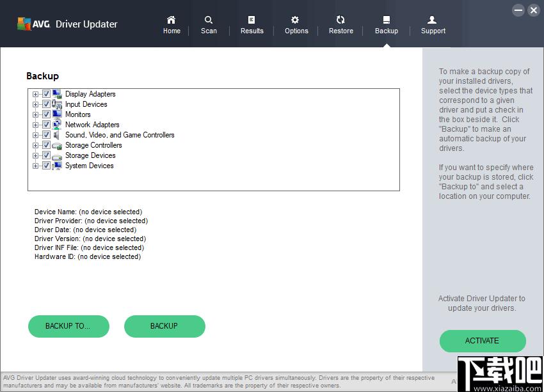
Task: Expand Sound, Video, and Game Controllers node
Action: point(35,135)
